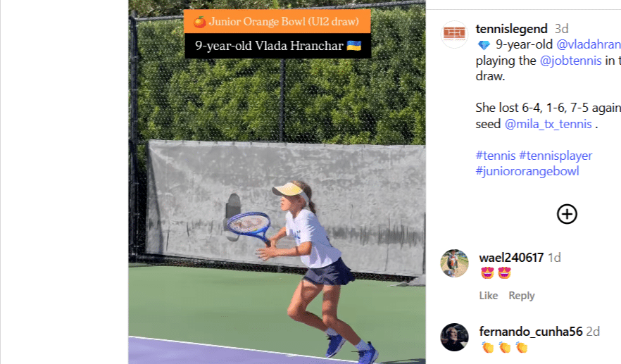The height and width of the screenshot is (364, 621).
Task: Click the Junior Orange Bowl orange banner
Action: (x=277, y=21)
